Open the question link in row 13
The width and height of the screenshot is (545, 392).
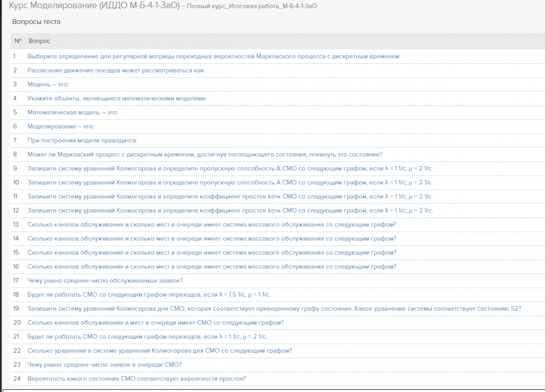[212, 224]
